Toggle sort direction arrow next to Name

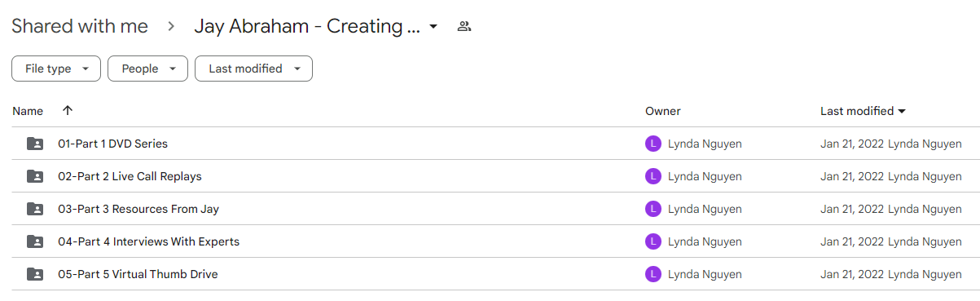pyautogui.click(x=68, y=110)
